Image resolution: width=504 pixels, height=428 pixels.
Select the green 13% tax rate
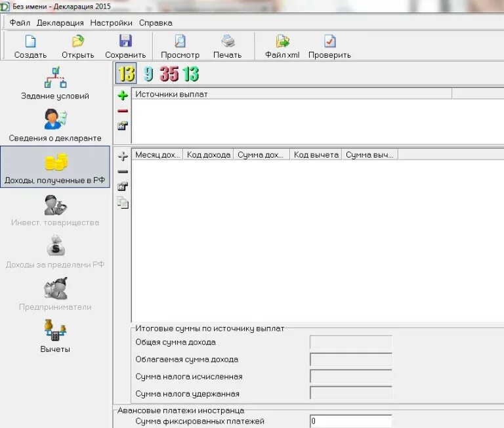191,74
